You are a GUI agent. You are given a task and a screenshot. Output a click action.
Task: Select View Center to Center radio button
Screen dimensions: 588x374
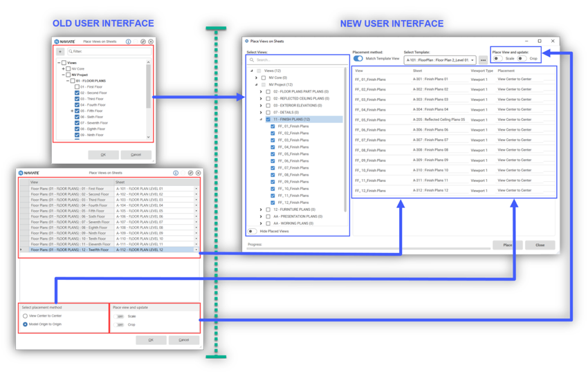click(x=25, y=316)
